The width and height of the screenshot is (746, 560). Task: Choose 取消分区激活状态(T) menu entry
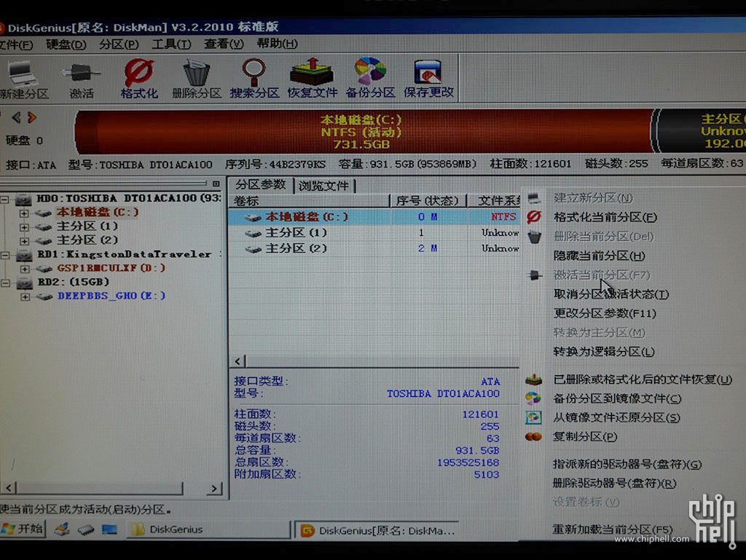[x=611, y=294]
